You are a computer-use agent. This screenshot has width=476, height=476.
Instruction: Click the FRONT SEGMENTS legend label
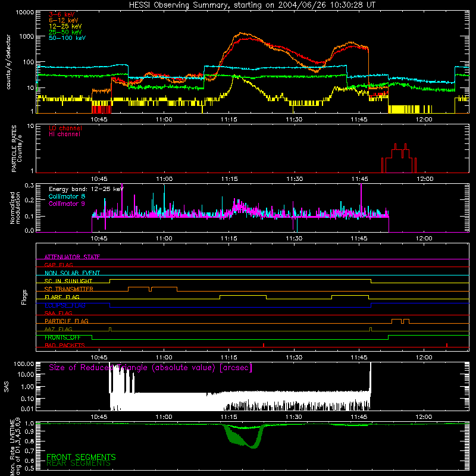coord(81,457)
